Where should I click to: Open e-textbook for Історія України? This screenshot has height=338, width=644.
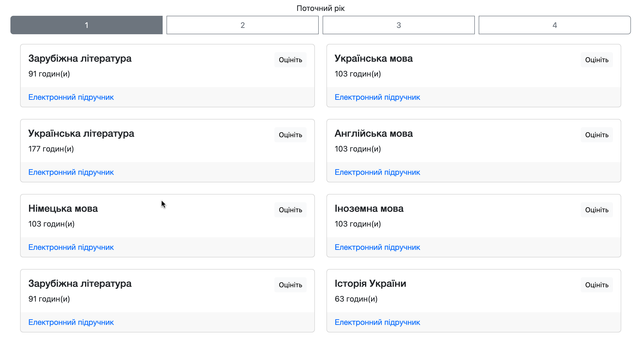click(377, 322)
